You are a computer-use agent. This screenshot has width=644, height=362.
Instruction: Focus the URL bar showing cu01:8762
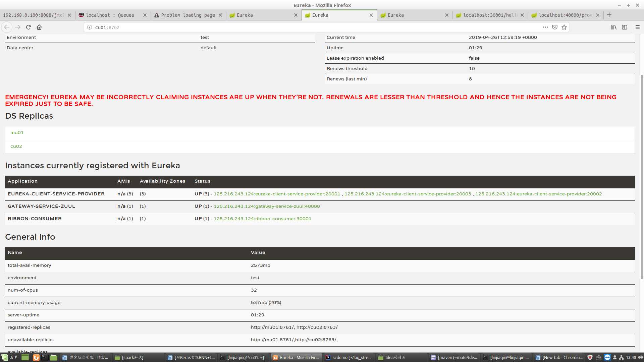coord(315,27)
